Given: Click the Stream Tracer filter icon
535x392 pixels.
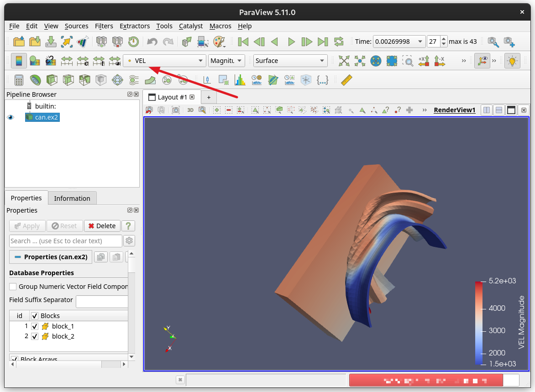Looking at the screenshot, I should [134, 80].
